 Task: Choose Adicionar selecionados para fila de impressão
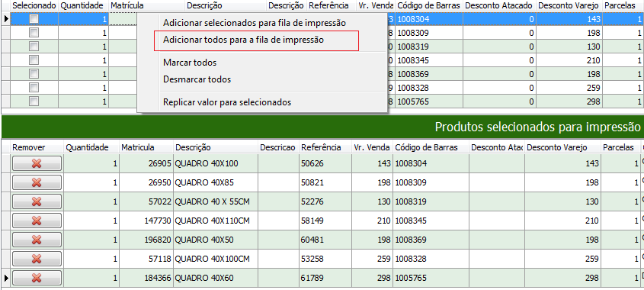click(x=255, y=23)
